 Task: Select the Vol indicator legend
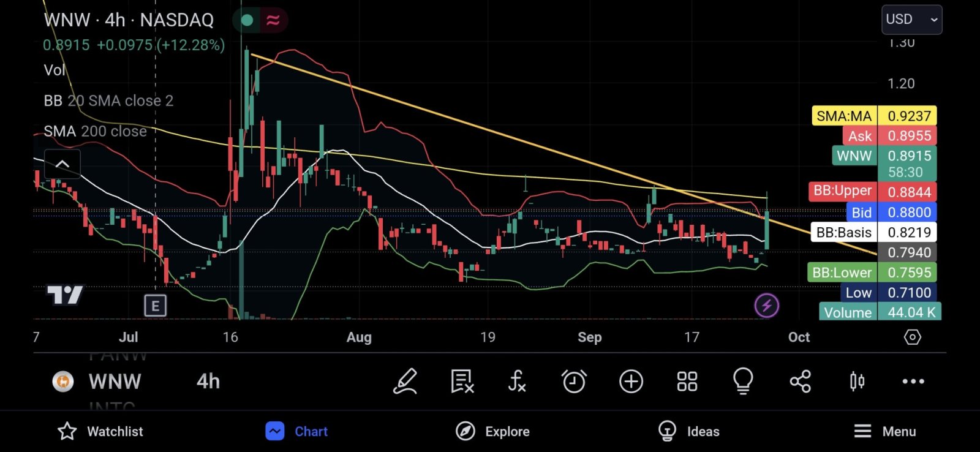pos(55,70)
